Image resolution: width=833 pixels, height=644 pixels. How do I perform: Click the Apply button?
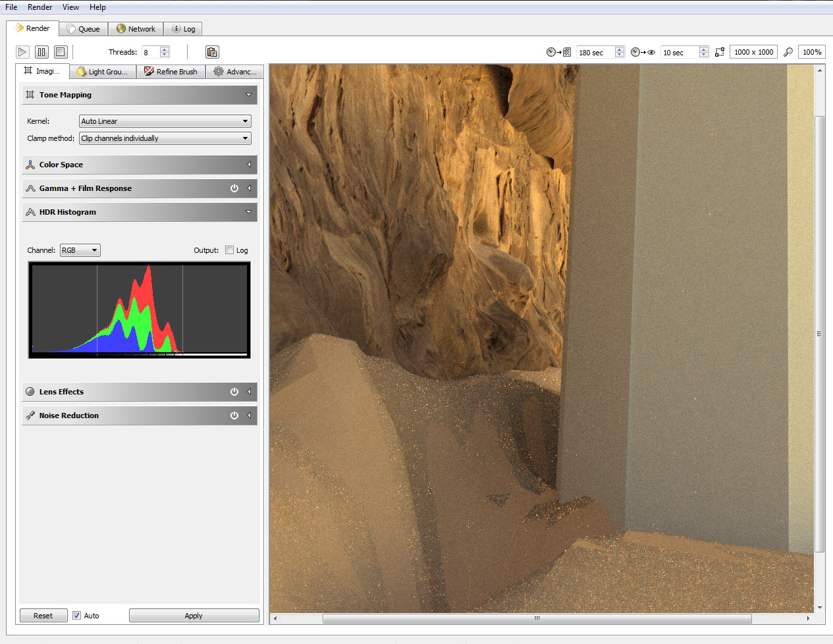click(194, 616)
